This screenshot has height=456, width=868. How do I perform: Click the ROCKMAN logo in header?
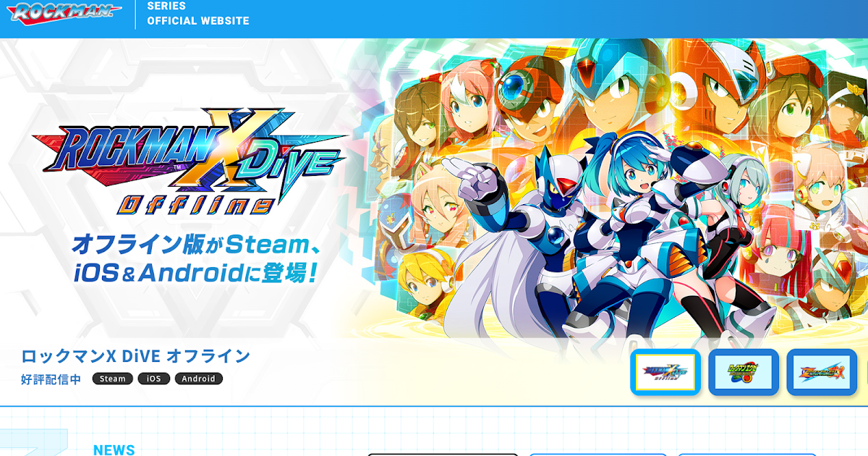coord(67,12)
